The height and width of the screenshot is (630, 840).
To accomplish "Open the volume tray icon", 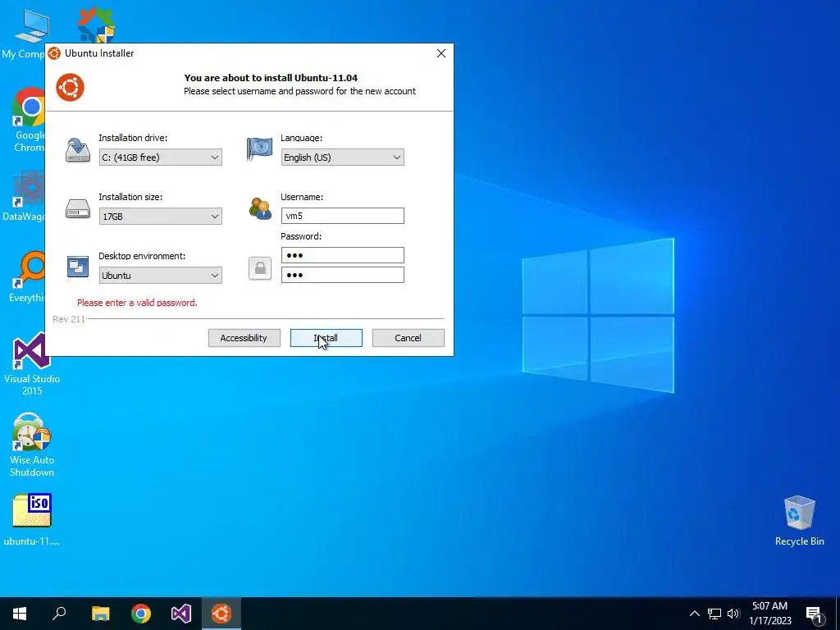I will pos(733,614).
